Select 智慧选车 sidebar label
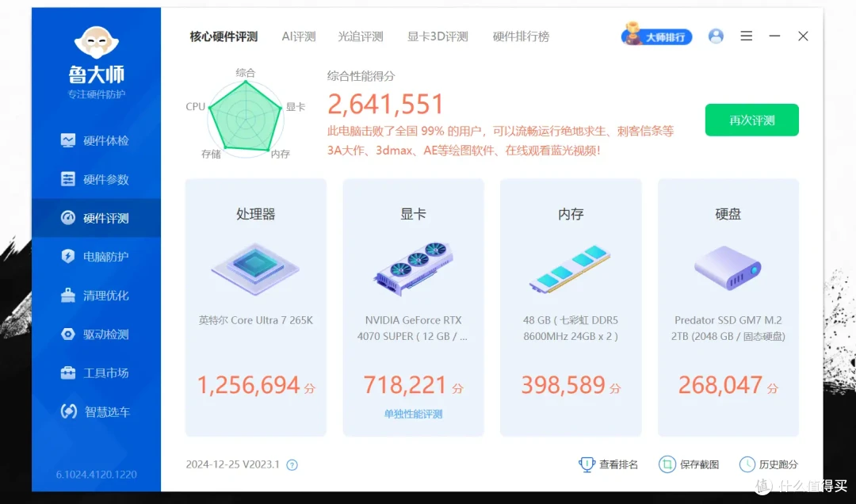 coord(107,412)
